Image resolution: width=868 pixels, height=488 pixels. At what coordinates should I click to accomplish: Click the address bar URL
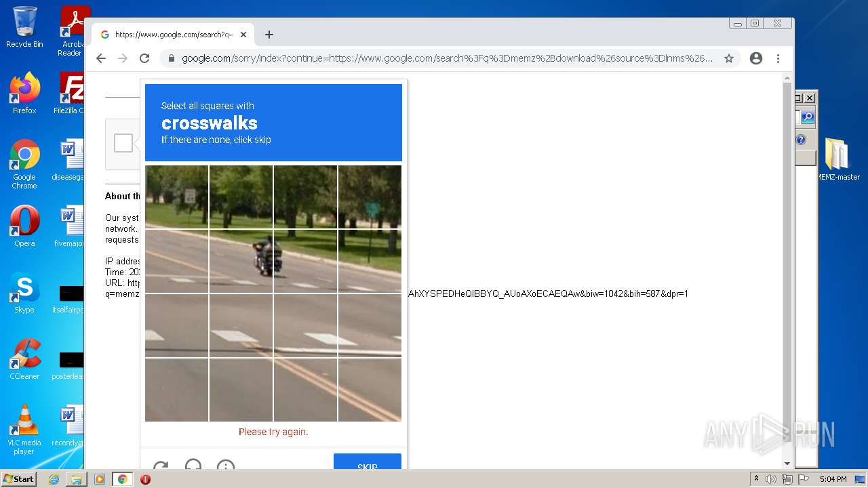click(x=447, y=58)
